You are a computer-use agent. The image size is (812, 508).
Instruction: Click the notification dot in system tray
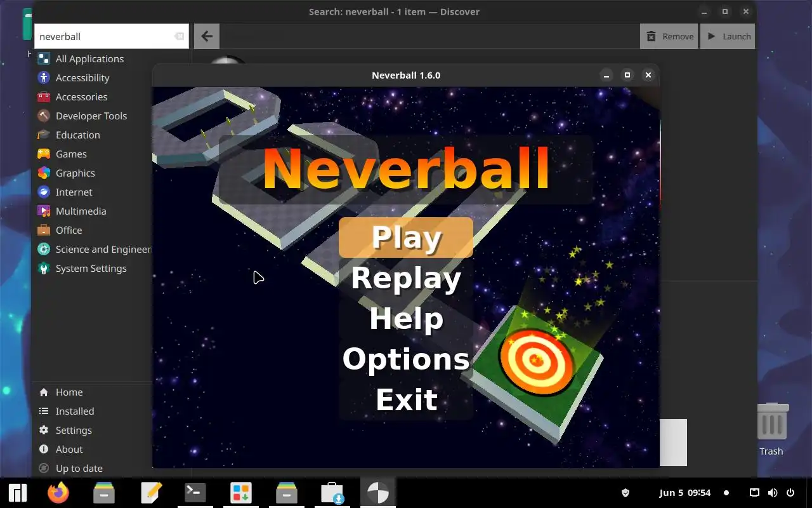click(726, 493)
